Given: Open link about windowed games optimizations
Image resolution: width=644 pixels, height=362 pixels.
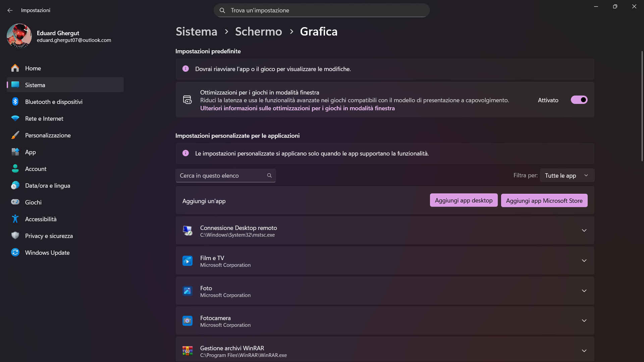Looking at the screenshot, I should (x=298, y=108).
